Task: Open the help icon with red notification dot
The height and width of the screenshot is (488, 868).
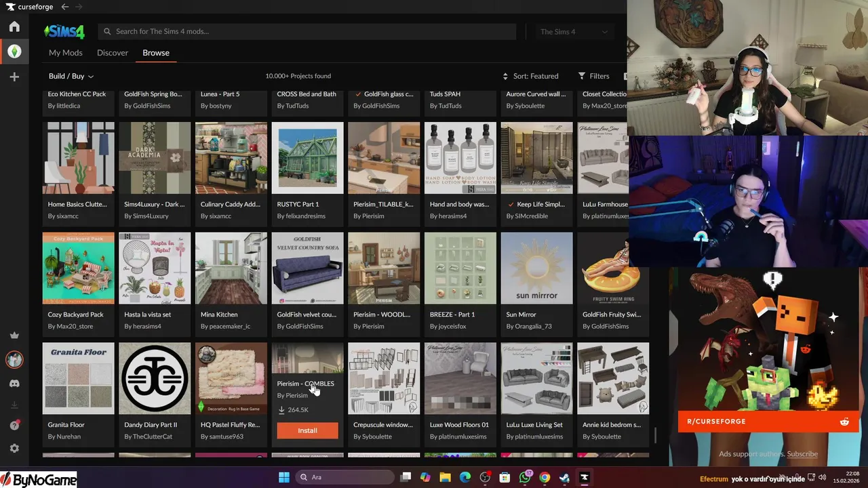Action: 14,425
